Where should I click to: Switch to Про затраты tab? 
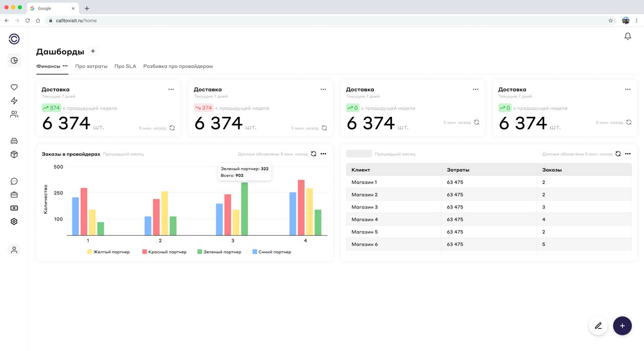91,66
